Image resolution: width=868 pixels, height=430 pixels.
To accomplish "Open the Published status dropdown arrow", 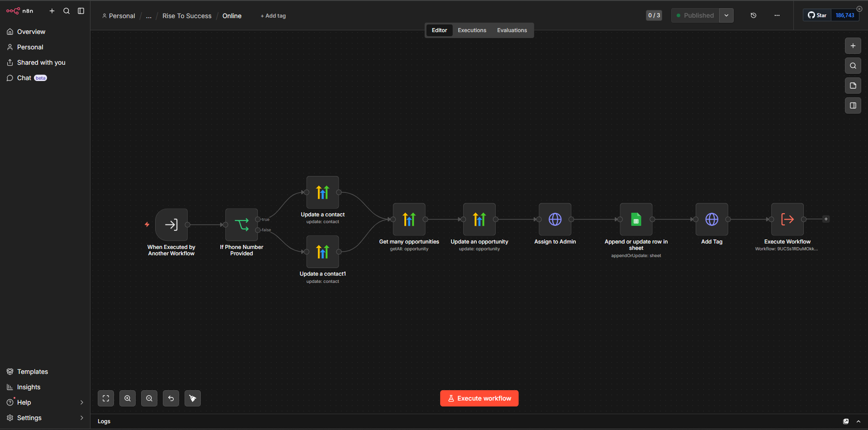I will coord(726,15).
